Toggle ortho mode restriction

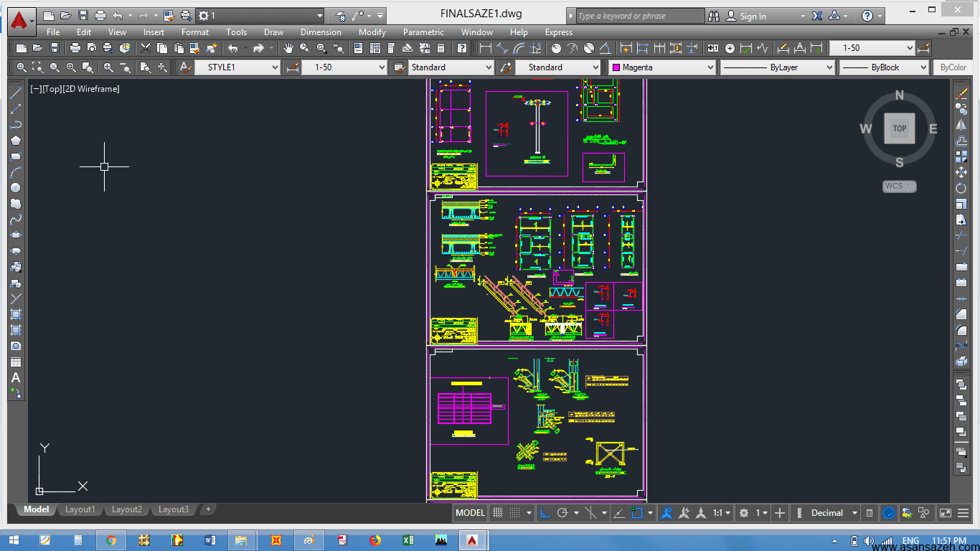pyautogui.click(x=545, y=513)
